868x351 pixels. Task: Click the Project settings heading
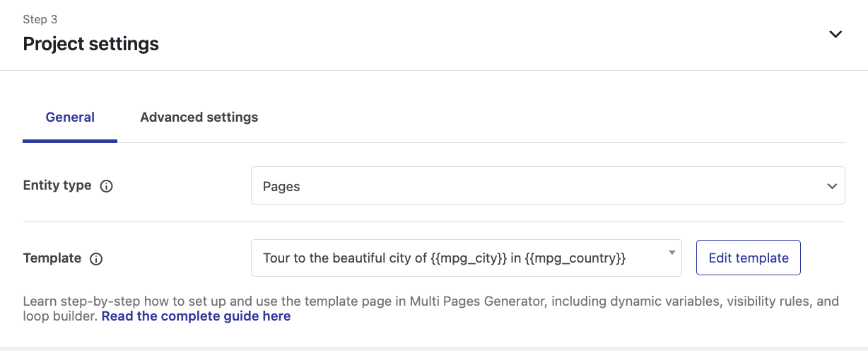click(90, 44)
